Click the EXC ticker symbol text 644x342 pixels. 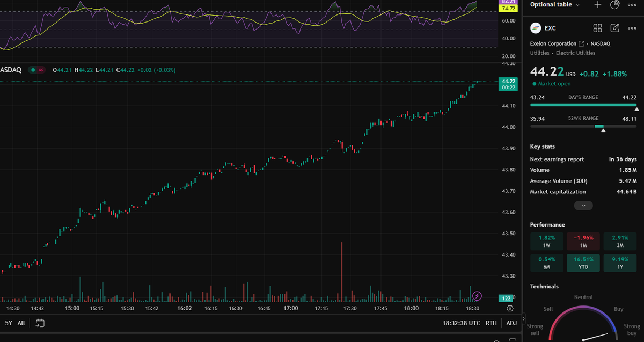pos(550,28)
